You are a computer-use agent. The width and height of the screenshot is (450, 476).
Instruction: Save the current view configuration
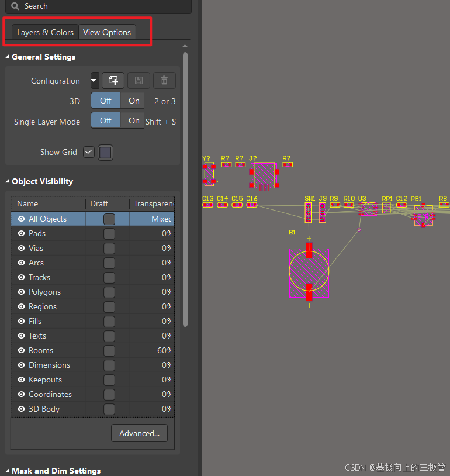[139, 81]
